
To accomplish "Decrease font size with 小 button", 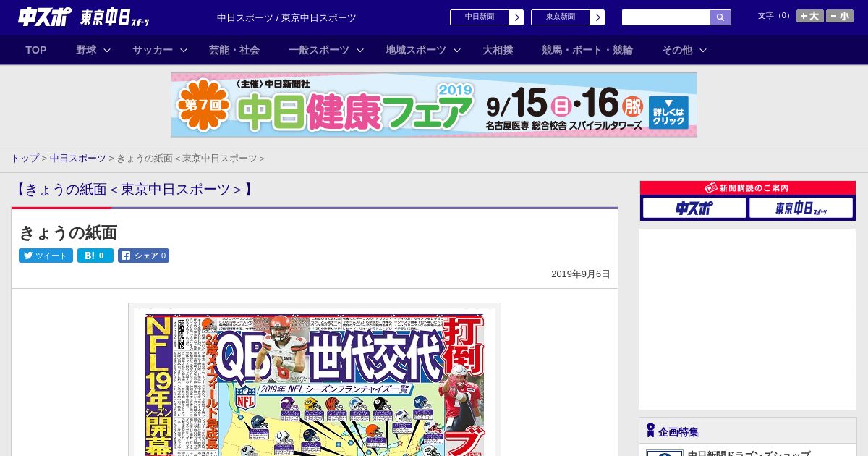I will click(x=840, y=16).
